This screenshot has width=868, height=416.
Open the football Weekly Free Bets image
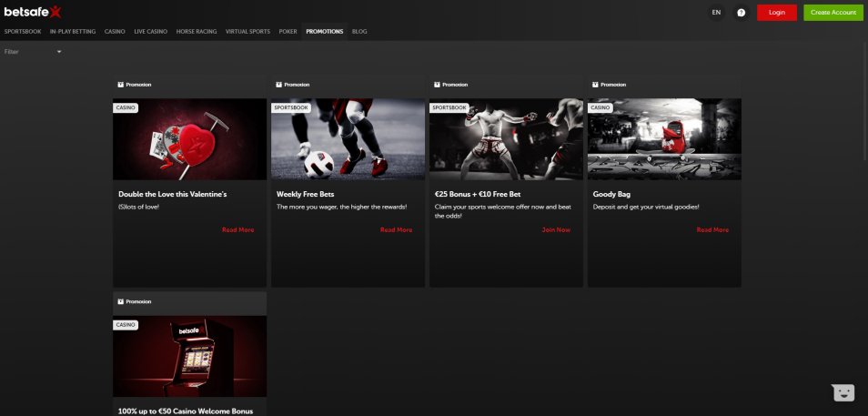tap(348, 139)
